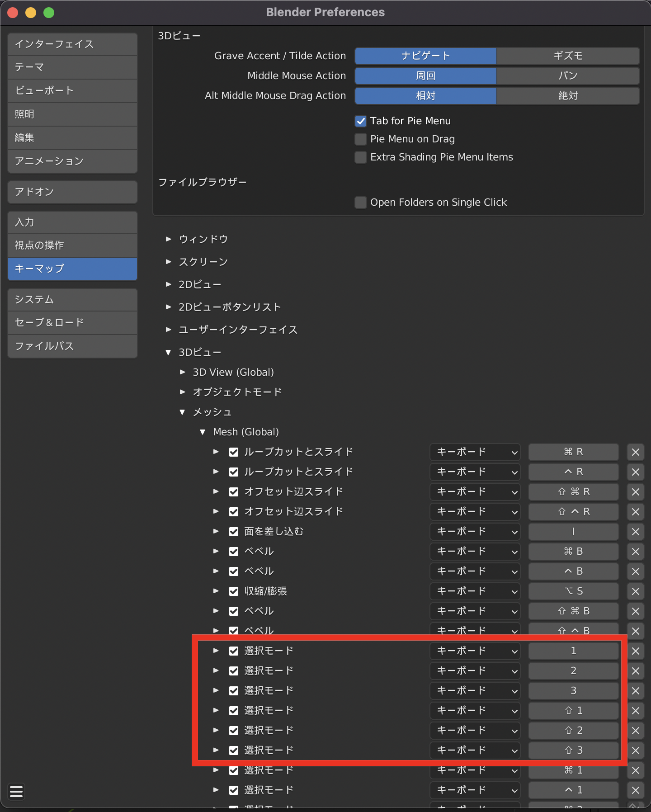Delete the 収縮/膨張 keymap entry
Image resolution: width=651 pixels, height=812 pixels.
pyautogui.click(x=635, y=591)
